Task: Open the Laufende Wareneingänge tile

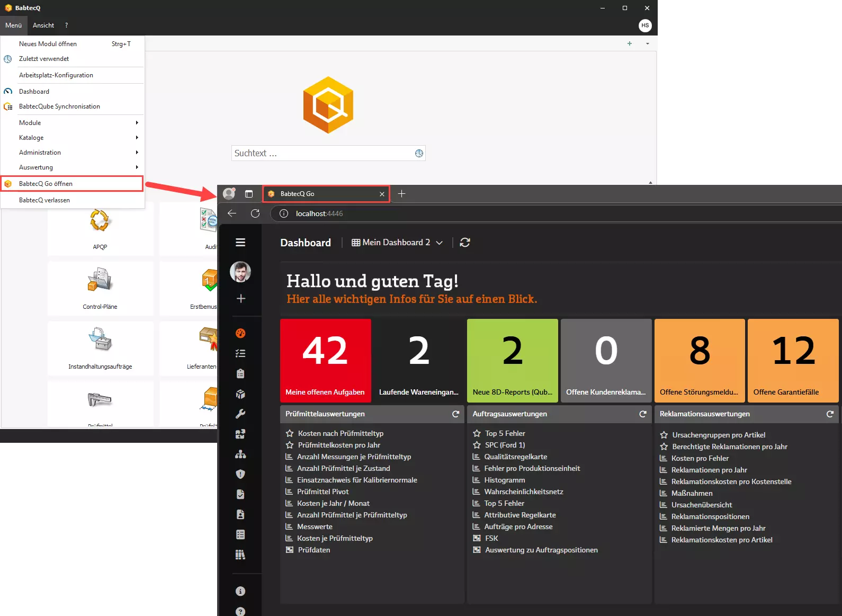Action: pyautogui.click(x=419, y=361)
